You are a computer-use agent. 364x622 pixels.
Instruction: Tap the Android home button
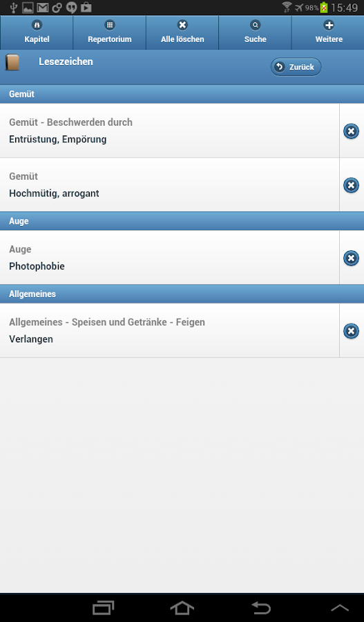[182, 607]
